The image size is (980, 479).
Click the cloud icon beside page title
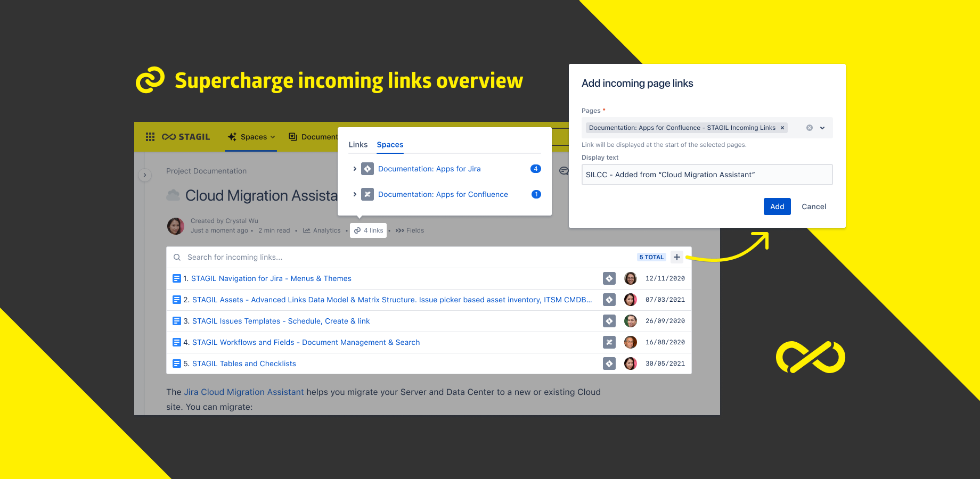[x=173, y=195]
